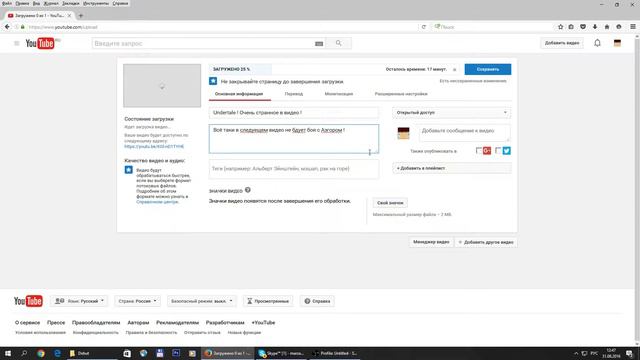The height and width of the screenshot is (360, 640).
Task: Open the Pocket icon in Firefox toolbar
Action: tap(583, 27)
